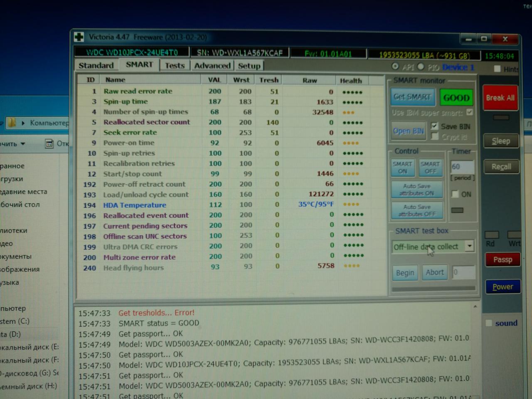Click the Open BIN button

(x=408, y=131)
